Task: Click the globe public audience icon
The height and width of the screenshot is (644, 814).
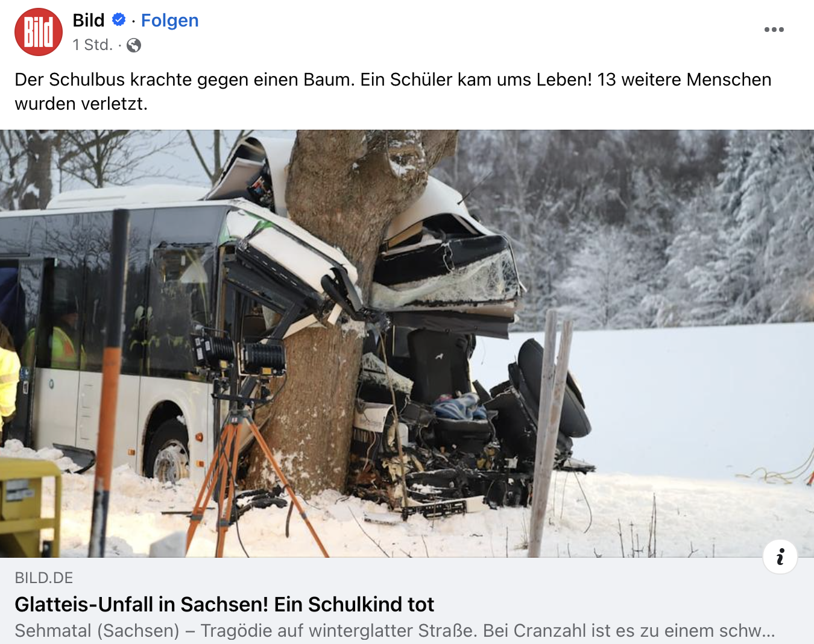Action: pos(134,45)
